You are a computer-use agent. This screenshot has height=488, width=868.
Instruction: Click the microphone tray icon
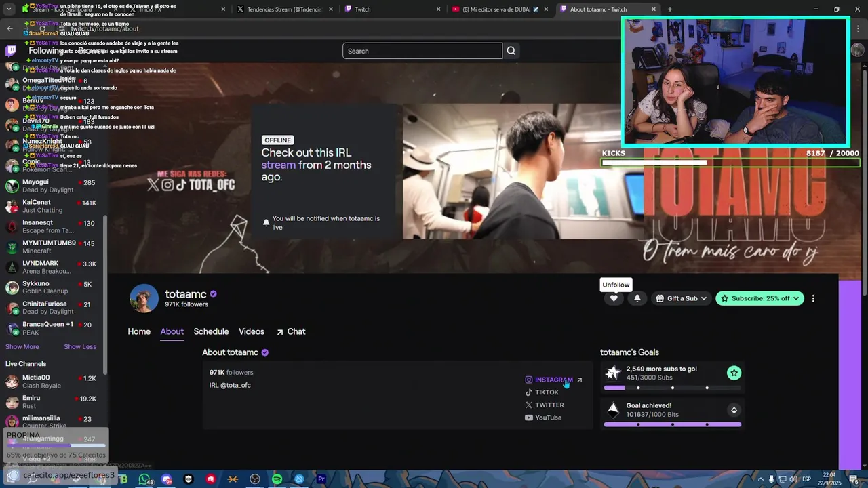pyautogui.click(x=771, y=479)
